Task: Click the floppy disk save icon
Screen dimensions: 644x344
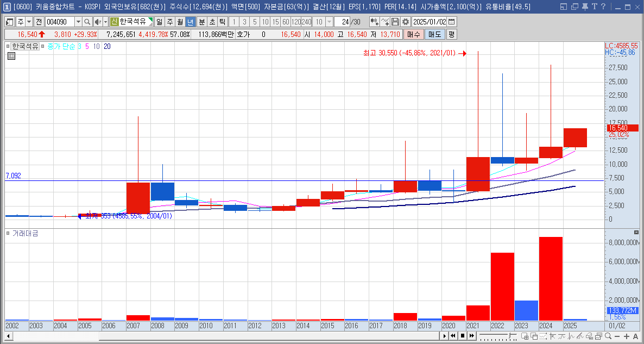Action: click(395, 22)
